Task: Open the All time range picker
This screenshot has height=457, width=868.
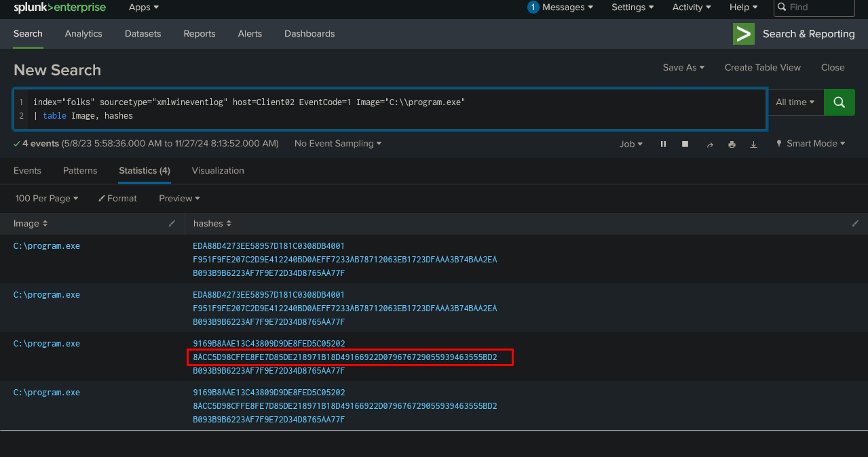Action: coord(795,102)
